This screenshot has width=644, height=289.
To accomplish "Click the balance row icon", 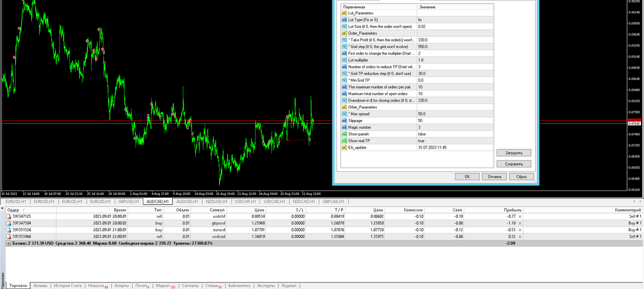I will 8,243.
